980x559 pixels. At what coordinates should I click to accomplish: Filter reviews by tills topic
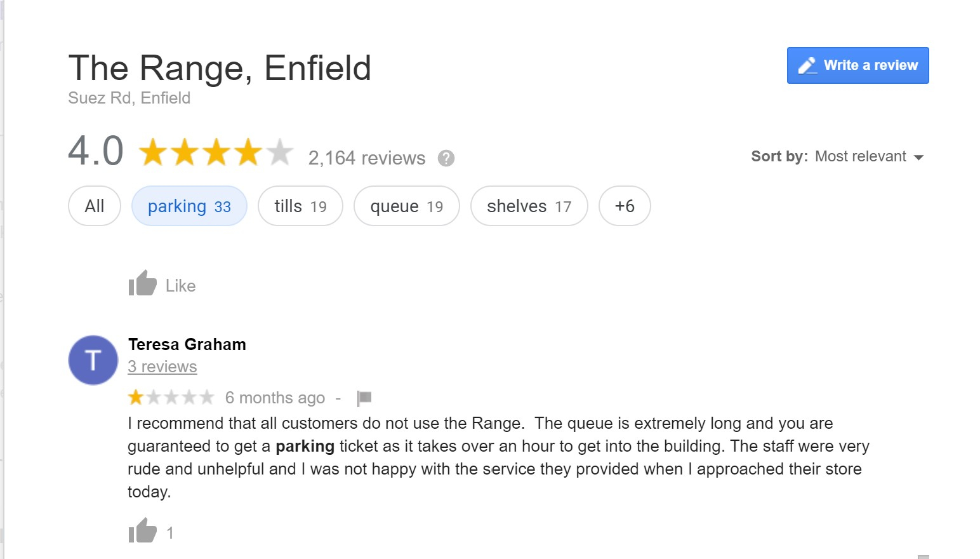[x=300, y=206]
